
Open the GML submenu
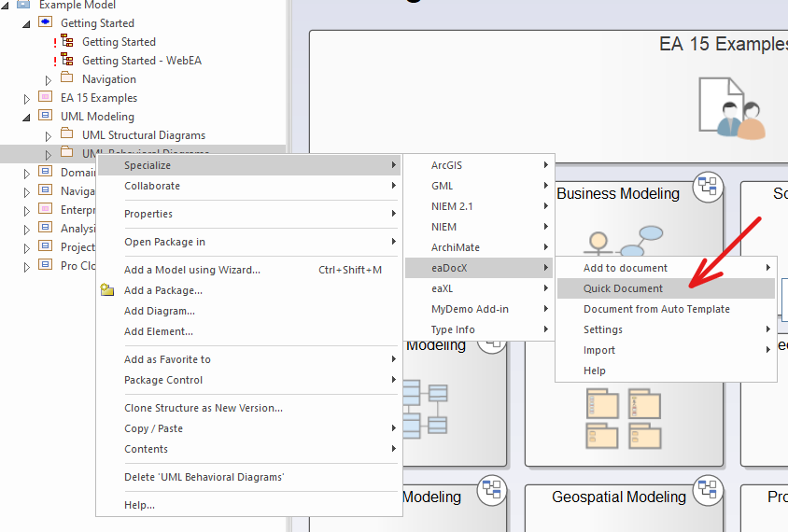(x=479, y=186)
